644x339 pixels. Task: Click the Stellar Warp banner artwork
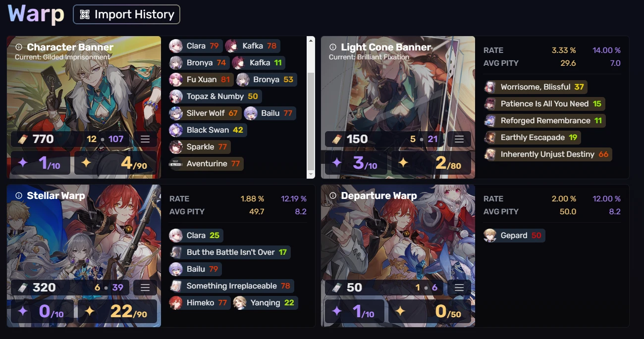(84, 233)
